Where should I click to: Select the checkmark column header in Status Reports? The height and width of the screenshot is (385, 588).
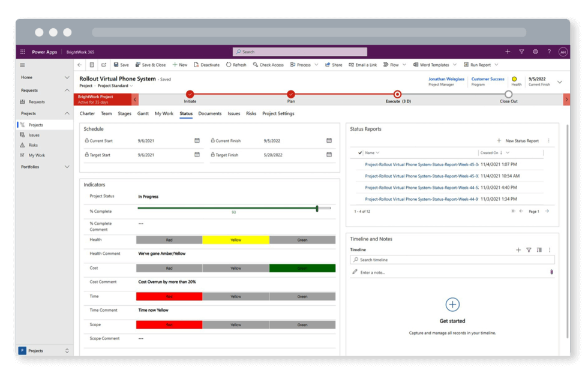[x=360, y=153]
